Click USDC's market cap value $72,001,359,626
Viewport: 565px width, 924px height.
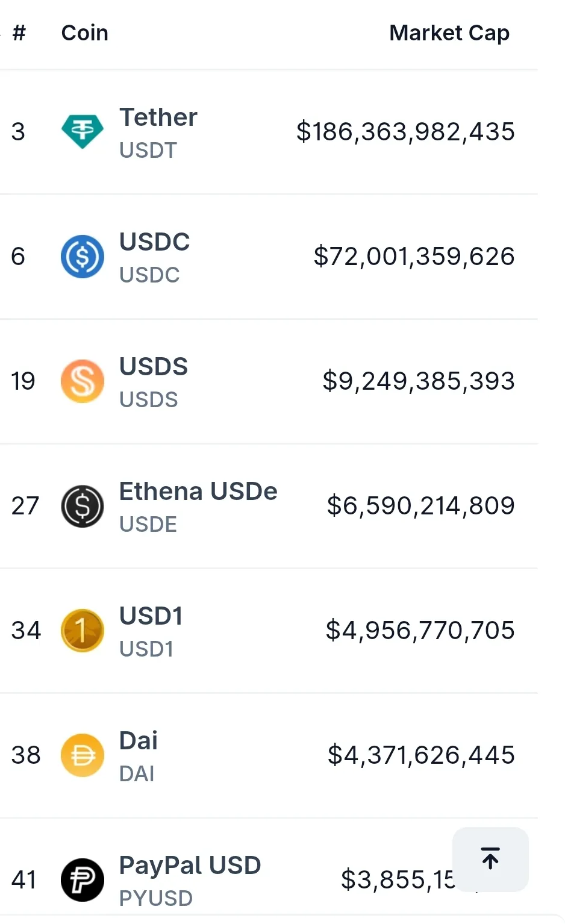click(x=414, y=257)
